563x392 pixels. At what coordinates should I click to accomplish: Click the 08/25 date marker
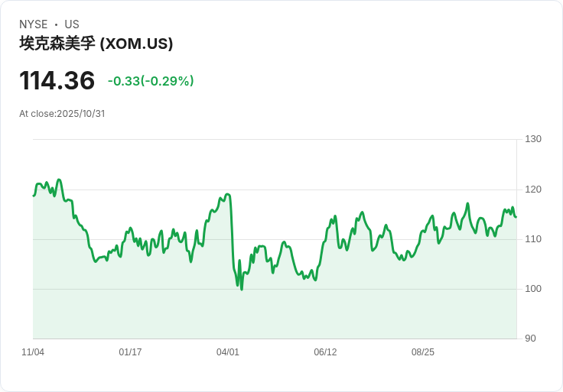pos(423,352)
